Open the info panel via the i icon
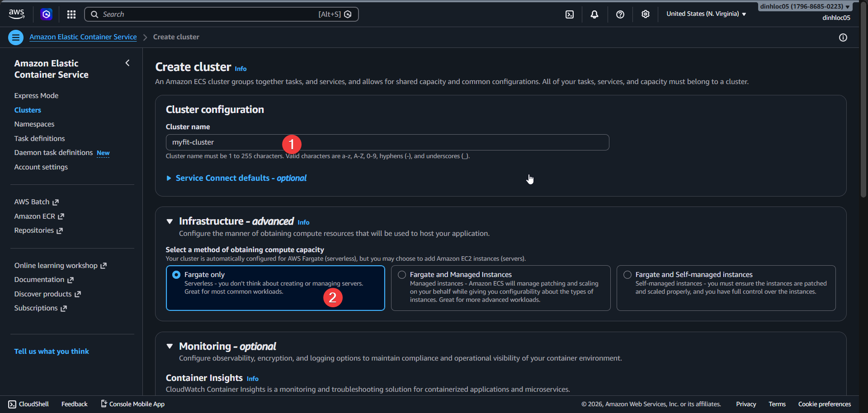Image resolution: width=868 pixels, height=413 pixels. coord(843,38)
